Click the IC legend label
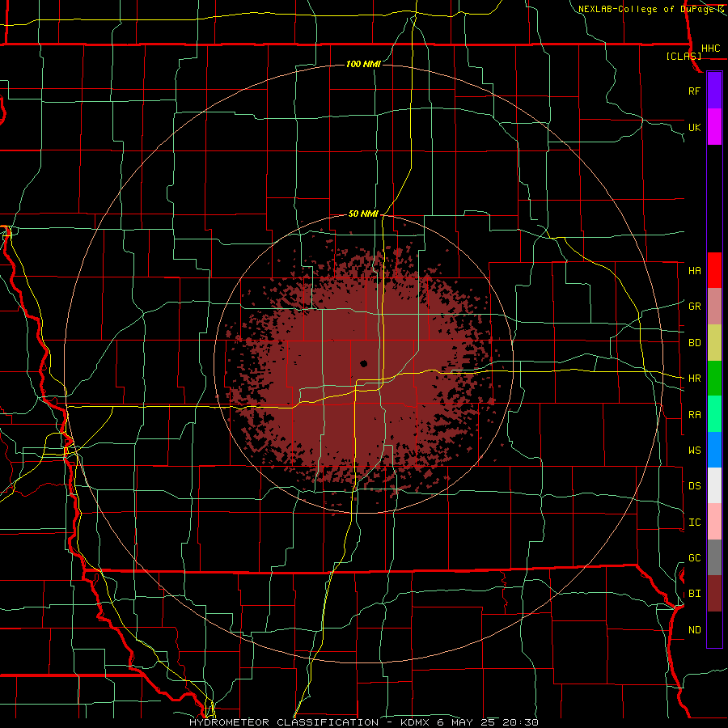 click(694, 523)
